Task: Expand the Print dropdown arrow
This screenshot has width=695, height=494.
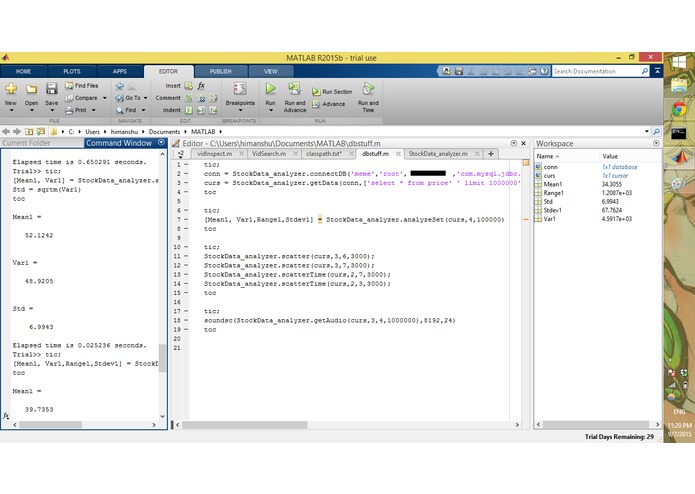Action: [x=94, y=110]
